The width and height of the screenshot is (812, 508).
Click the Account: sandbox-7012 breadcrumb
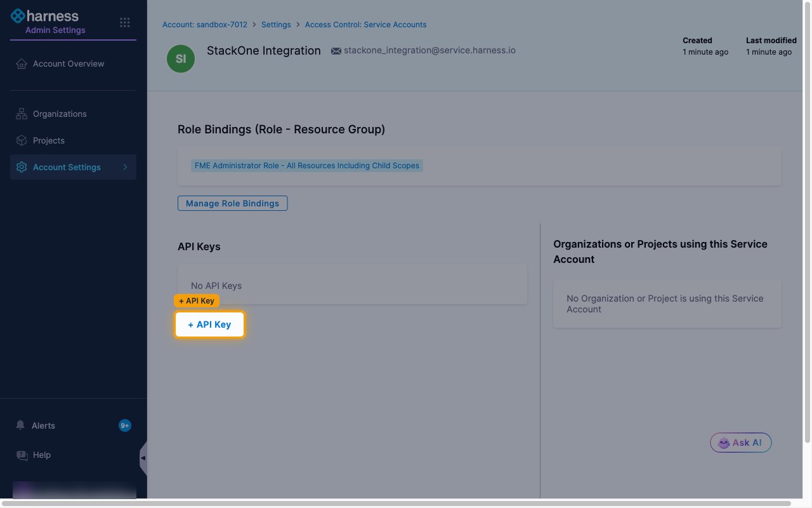pyautogui.click(x=205, y=25)
